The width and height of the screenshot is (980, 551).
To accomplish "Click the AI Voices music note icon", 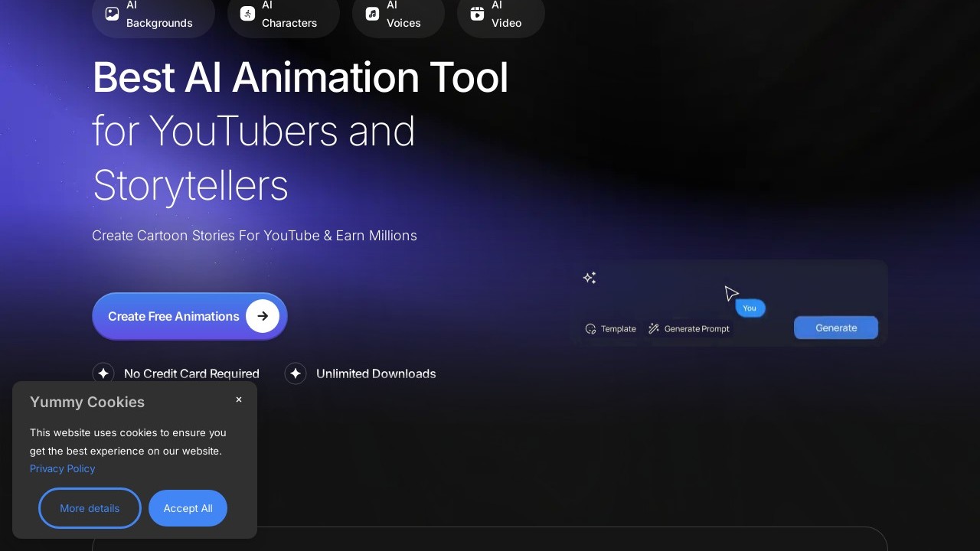I will coord(372,14).
